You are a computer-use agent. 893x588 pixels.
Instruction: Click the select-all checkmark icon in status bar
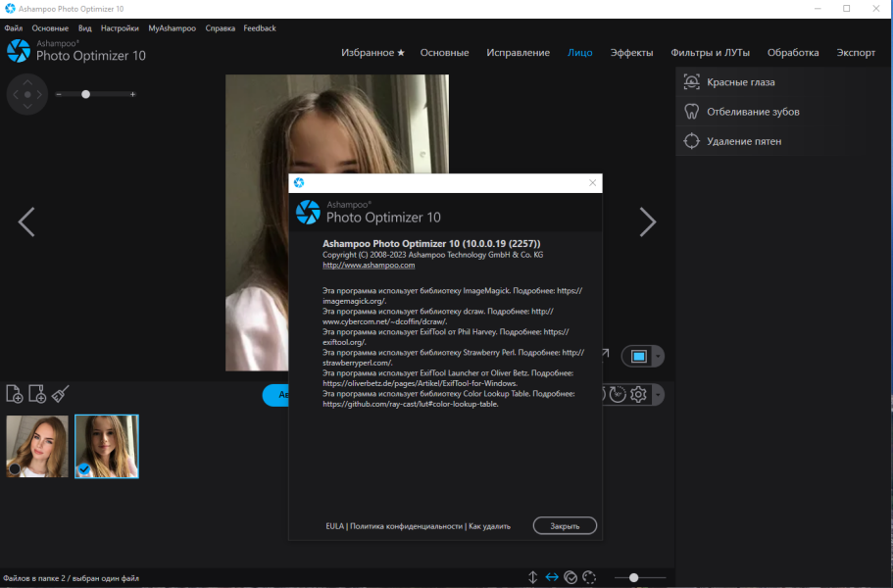tap(571, 577)
